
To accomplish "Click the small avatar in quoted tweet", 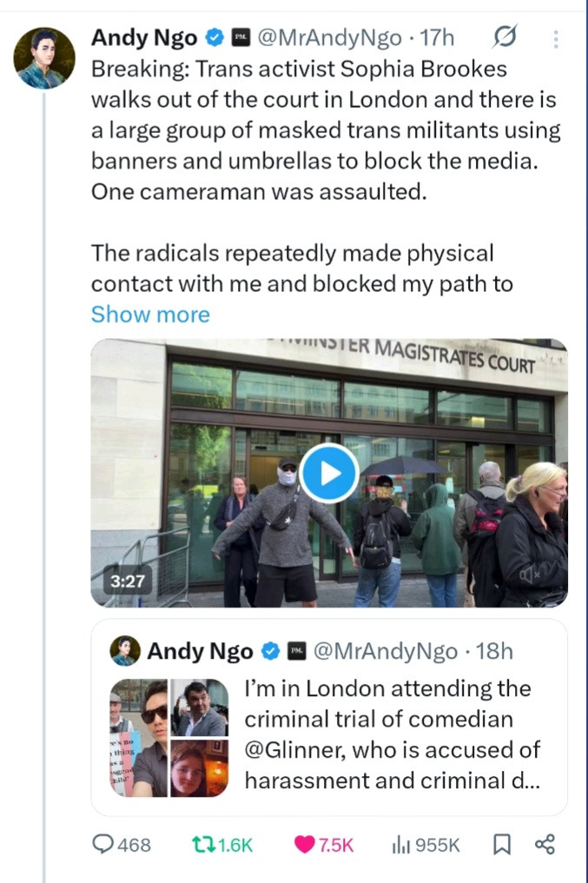I will (125, 651).
